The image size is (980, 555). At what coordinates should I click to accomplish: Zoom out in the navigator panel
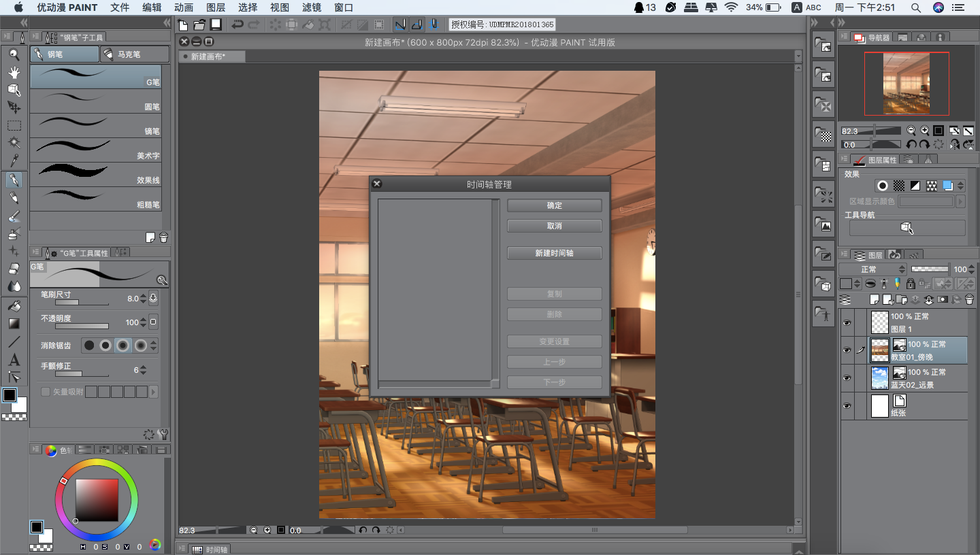point(911,131)
